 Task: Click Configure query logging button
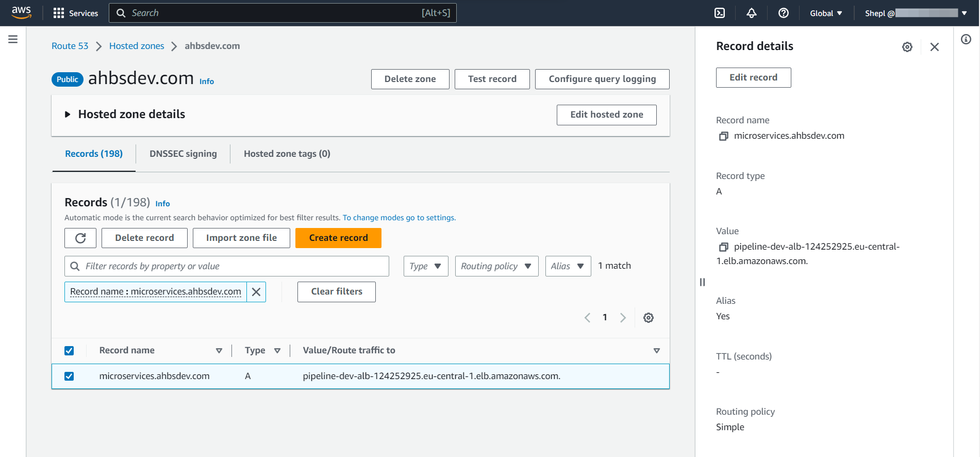point(602,79)
